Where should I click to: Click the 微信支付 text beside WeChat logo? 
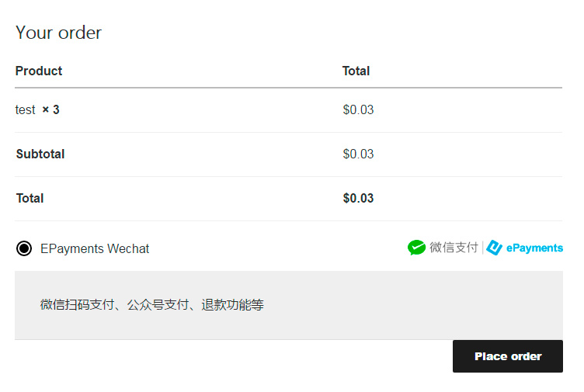tap(454, 248)
